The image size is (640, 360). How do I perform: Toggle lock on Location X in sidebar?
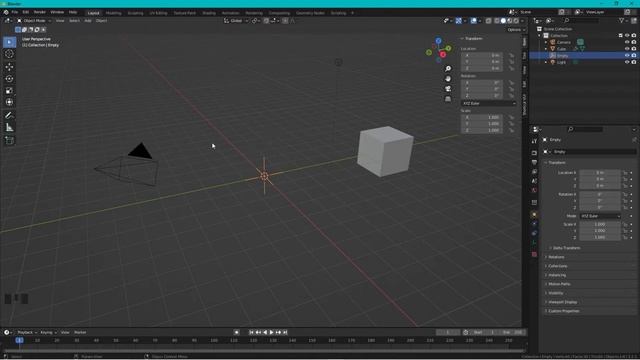point(511,55)
